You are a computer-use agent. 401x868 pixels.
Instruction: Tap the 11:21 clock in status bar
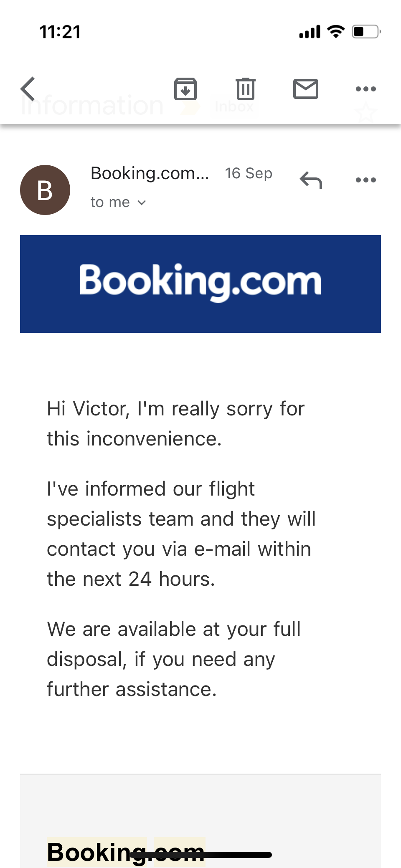(60, 32)
